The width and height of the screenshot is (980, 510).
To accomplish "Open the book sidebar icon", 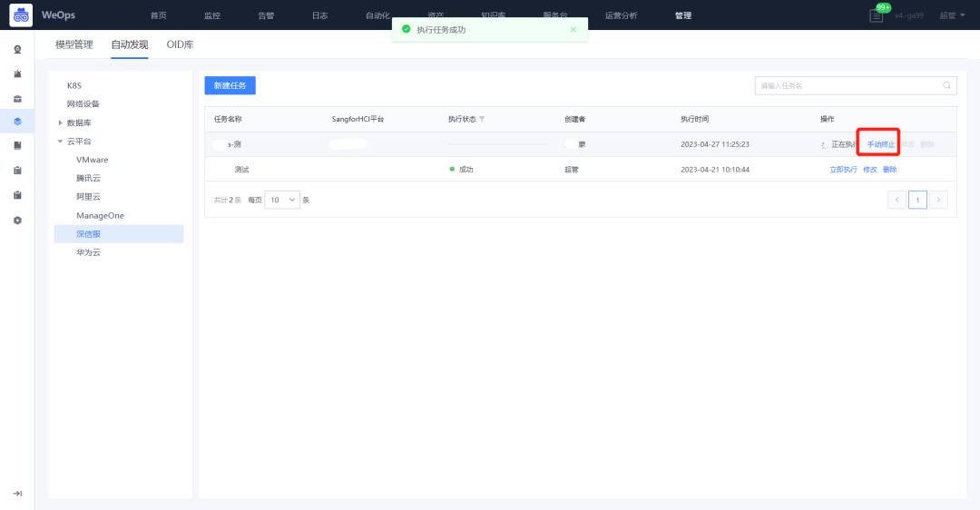I will click(17, 145).
